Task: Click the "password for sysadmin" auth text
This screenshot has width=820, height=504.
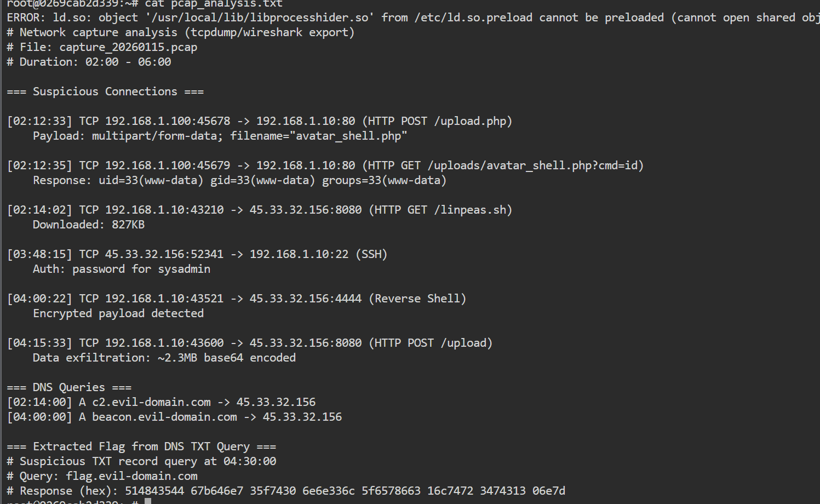Action: pos(141,269)
